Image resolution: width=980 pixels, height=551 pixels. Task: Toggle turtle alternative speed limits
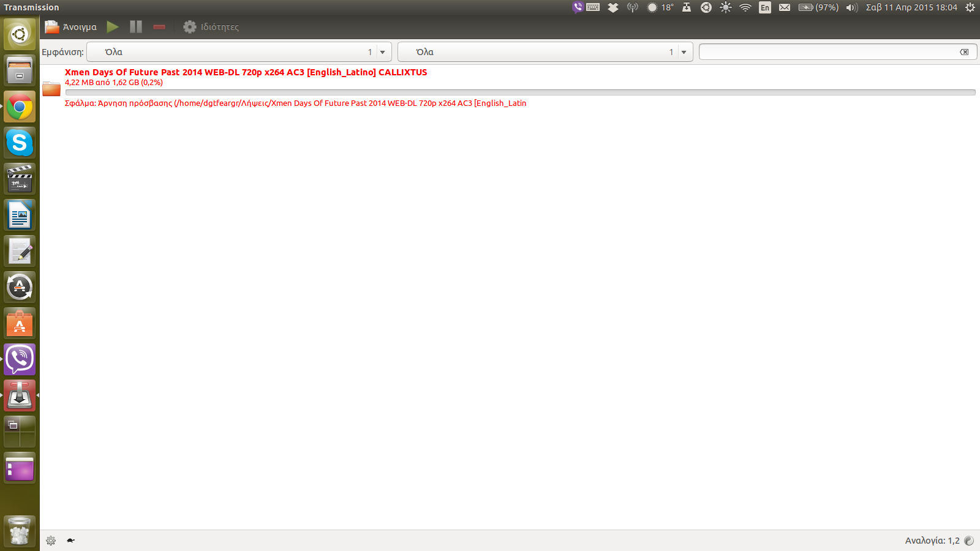[71, 541]
